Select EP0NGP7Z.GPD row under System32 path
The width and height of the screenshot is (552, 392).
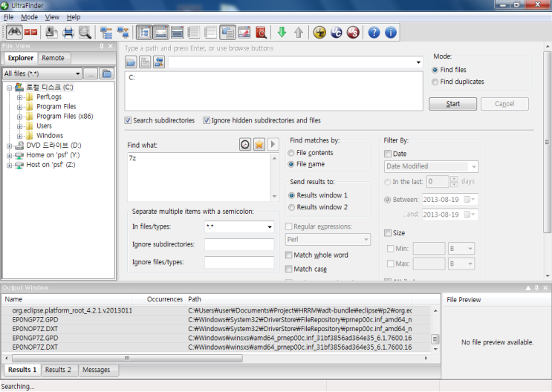(216, 320)
